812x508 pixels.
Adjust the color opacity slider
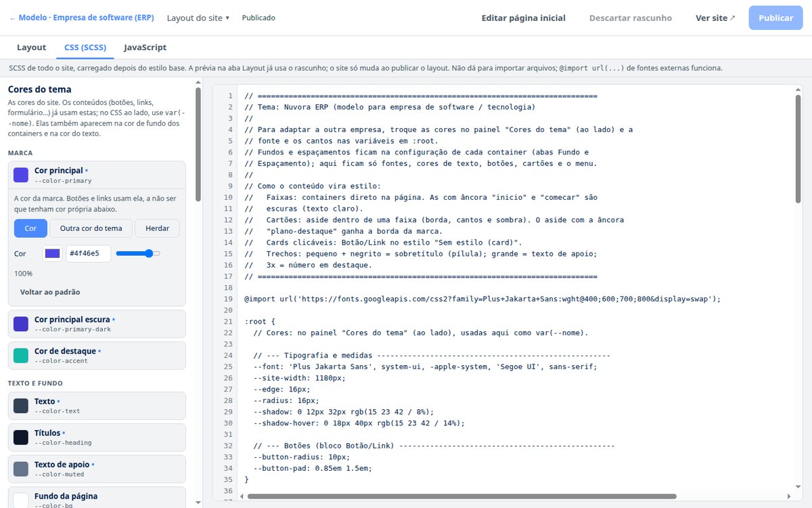[x=138, y=253]
